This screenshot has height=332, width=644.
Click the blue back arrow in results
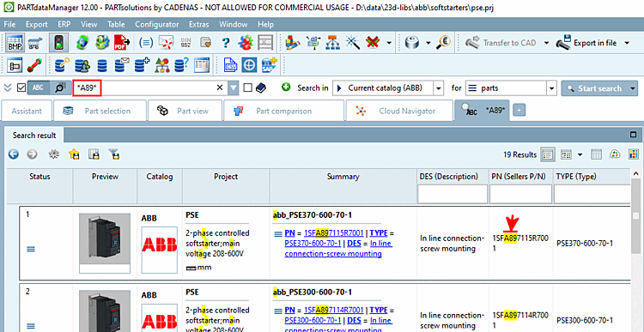[x=14, y=154]
